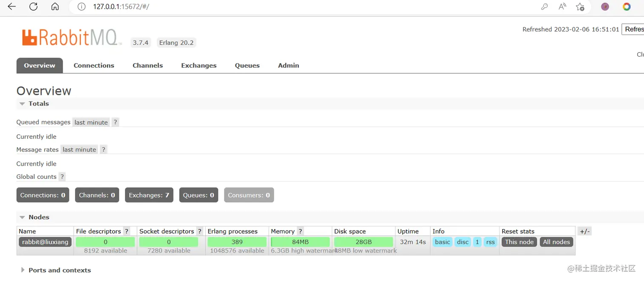Click the Refresh button

click(633, 29)
